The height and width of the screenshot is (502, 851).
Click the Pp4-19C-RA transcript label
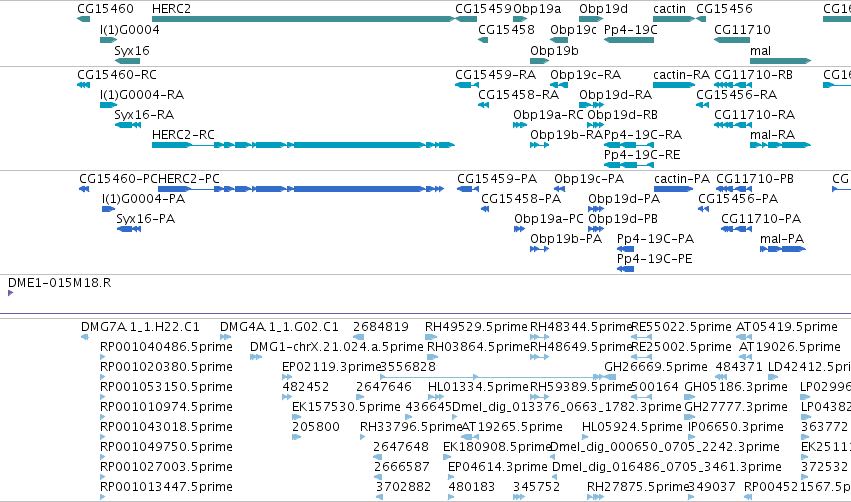pos(642,134)
